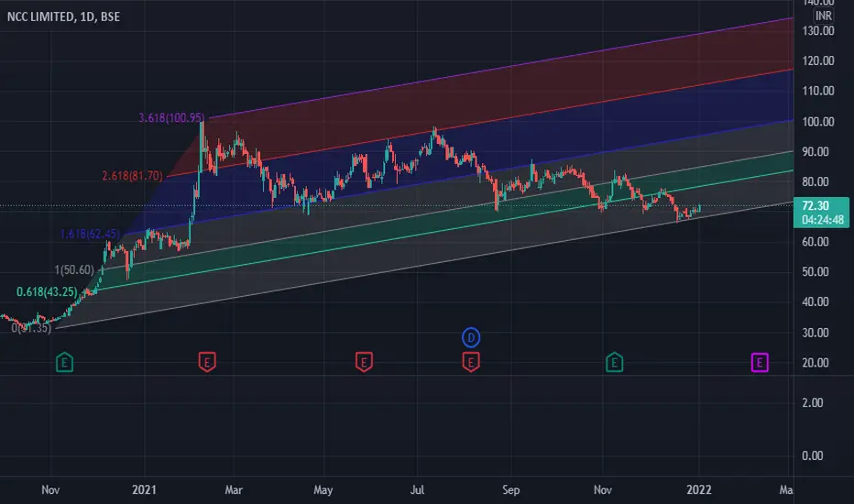The image size is (854, 504).
Task: Click the NCC LIMITED symbol title
Action: (x=63, y=16)
